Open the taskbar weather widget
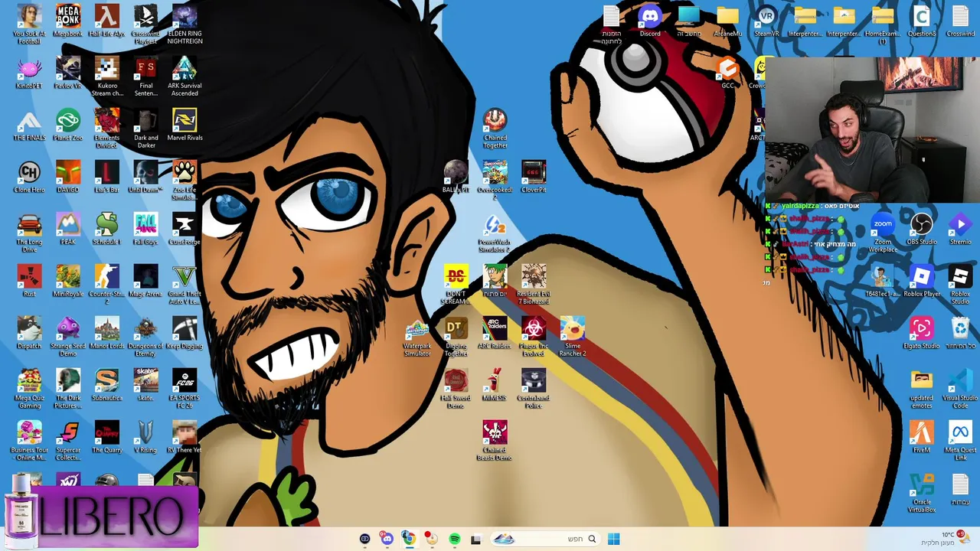 (x=945, y=538)
